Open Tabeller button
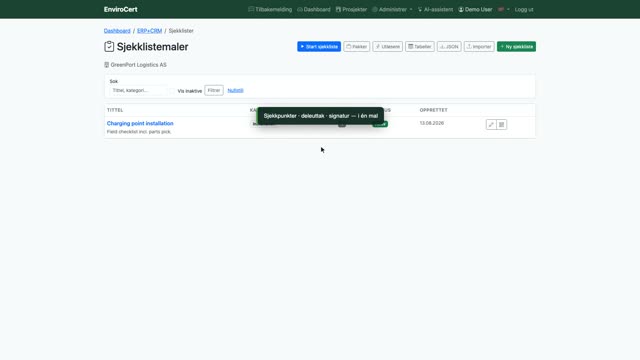 coord(420,47)
